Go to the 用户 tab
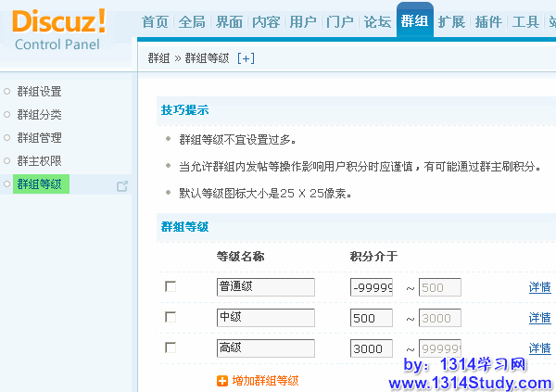Screen dimensions: 556x392 pyautogui.click(x=303, y=21)
